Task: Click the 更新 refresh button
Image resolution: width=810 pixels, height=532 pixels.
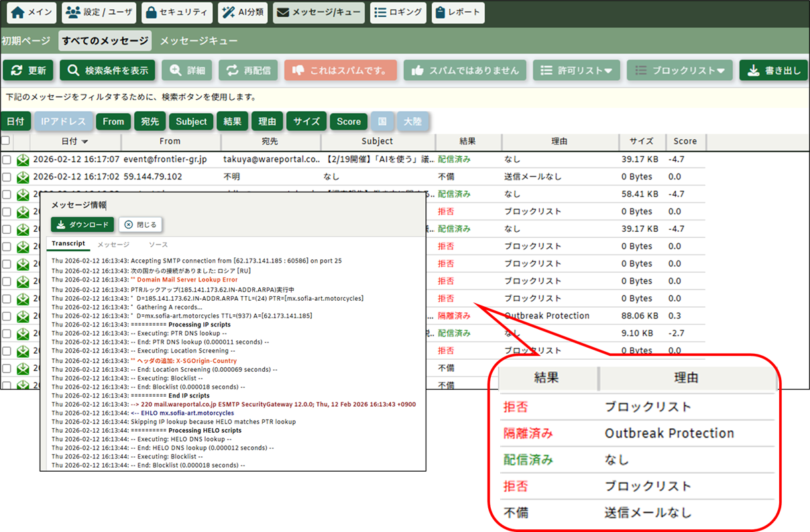Action: (x=29, y=70)
